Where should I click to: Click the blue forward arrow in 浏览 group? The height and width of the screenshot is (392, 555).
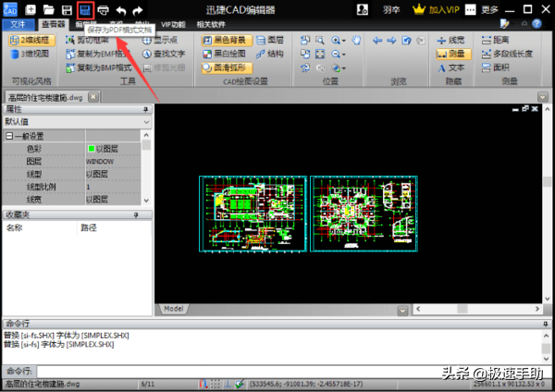391,41
